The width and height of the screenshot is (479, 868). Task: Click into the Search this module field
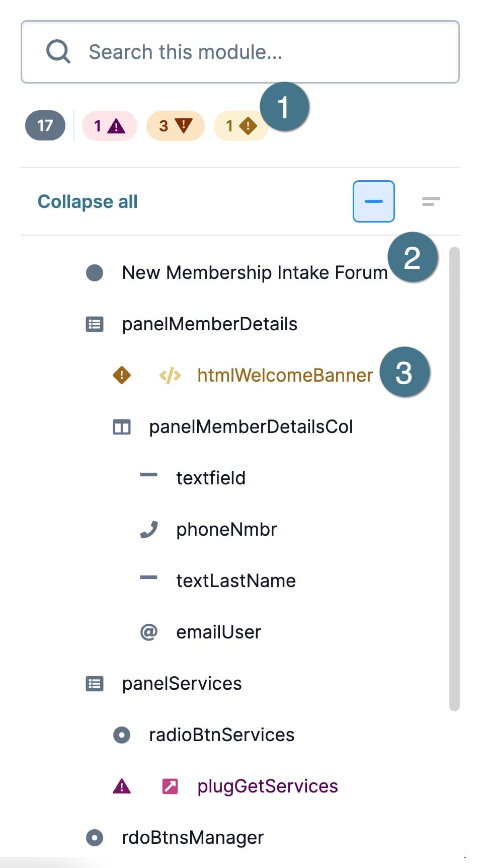coord(240,52)
